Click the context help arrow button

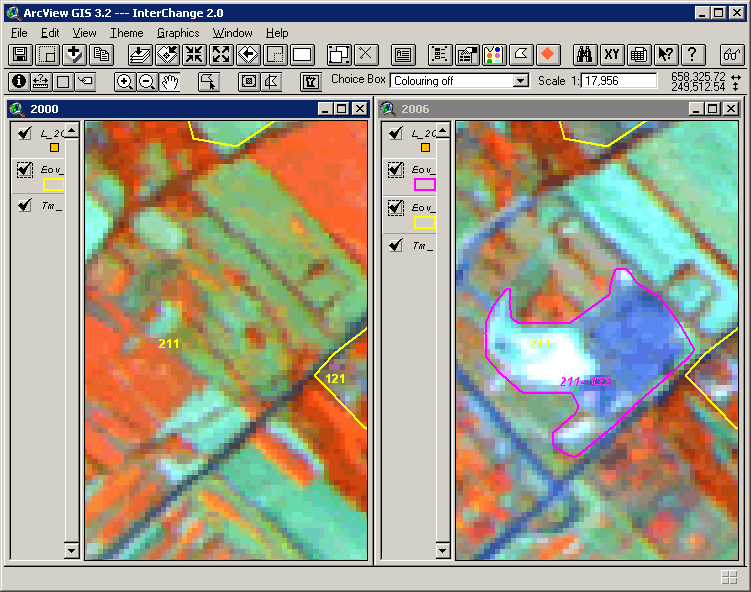(666, 55)
